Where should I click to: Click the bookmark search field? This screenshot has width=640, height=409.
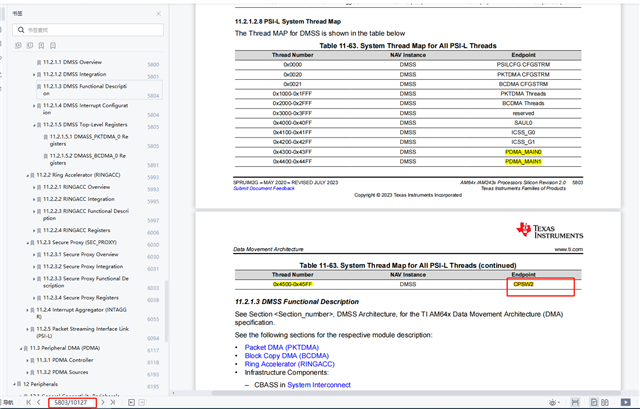(88, 30)
